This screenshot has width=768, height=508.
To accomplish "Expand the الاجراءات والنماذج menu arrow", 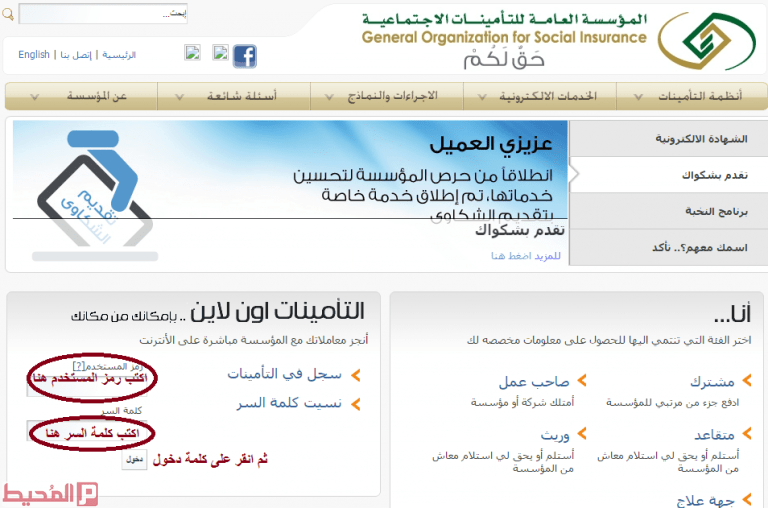I will (x=329, y=97).
